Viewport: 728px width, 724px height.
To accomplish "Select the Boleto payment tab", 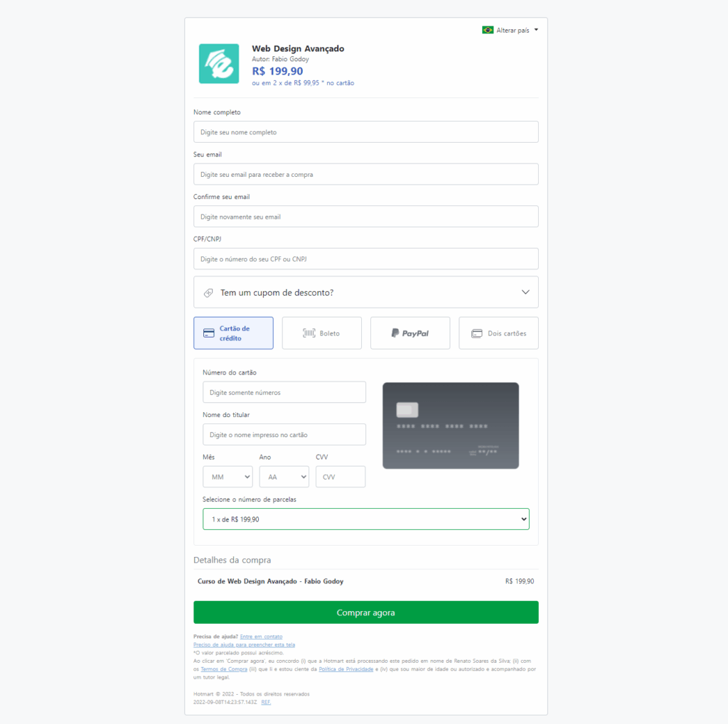I will pyautogui.click(x=322, y=333).
